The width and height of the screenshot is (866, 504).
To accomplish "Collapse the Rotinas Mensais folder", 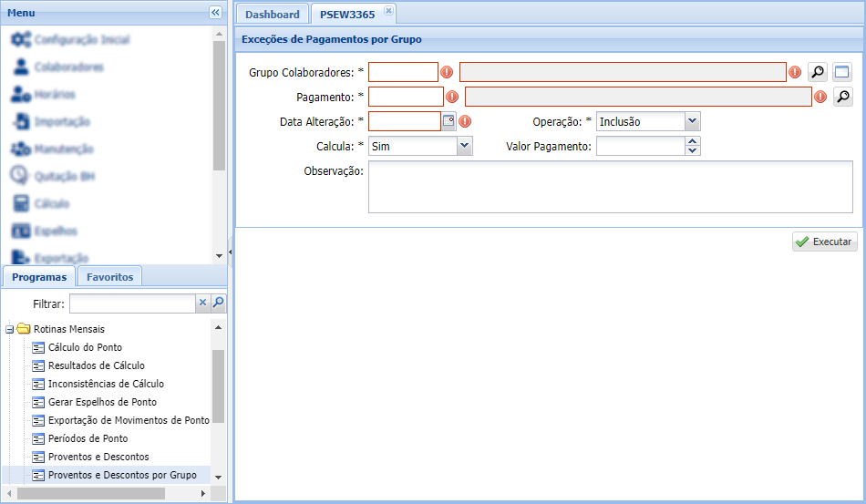I will click(x=9, y=329).
